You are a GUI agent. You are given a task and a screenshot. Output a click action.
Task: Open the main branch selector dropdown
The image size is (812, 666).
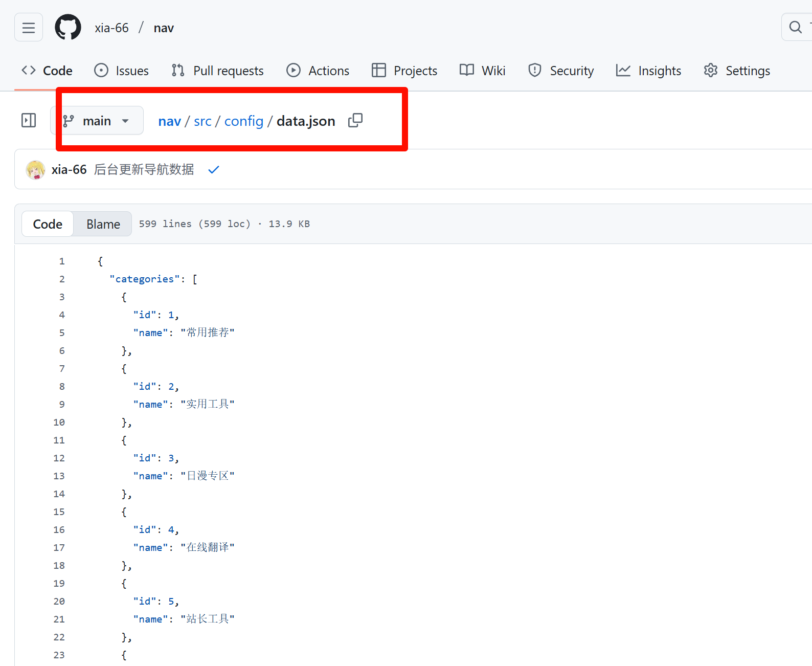click(x=97, y=121)
